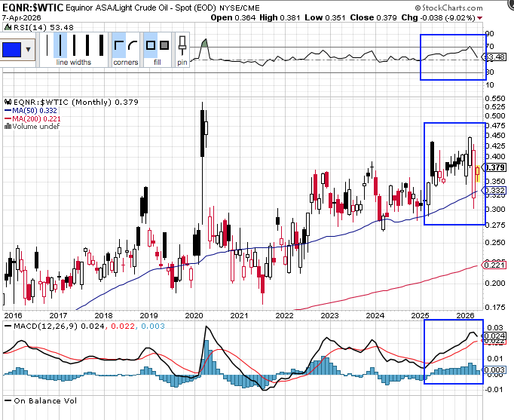The width and height of the screenshot is (514, 420).
Task: Click the 0.221 MA(200) axis tag
Action: tap(494, 265)
